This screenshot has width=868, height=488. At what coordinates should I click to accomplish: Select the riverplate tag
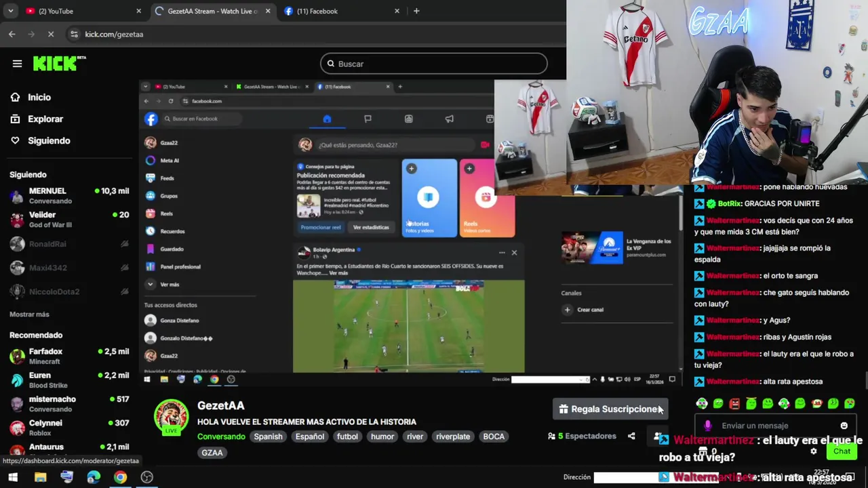[x=453, y=436]
